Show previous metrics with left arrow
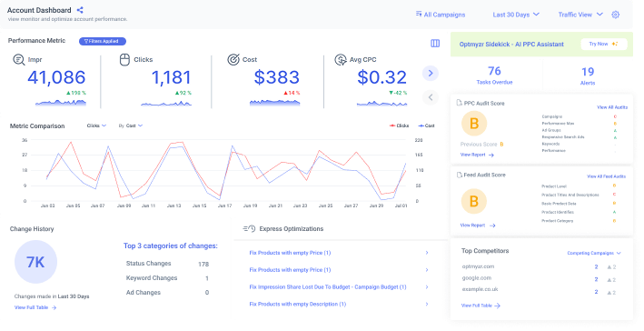This screenshot has width=644, height=331. pos(431,97)
